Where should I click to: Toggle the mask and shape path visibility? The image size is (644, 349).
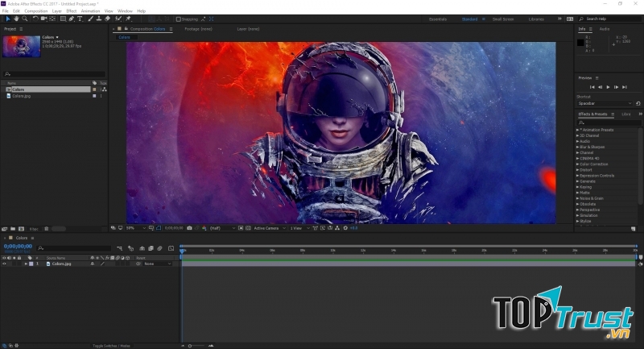click(x=159, y=228)
